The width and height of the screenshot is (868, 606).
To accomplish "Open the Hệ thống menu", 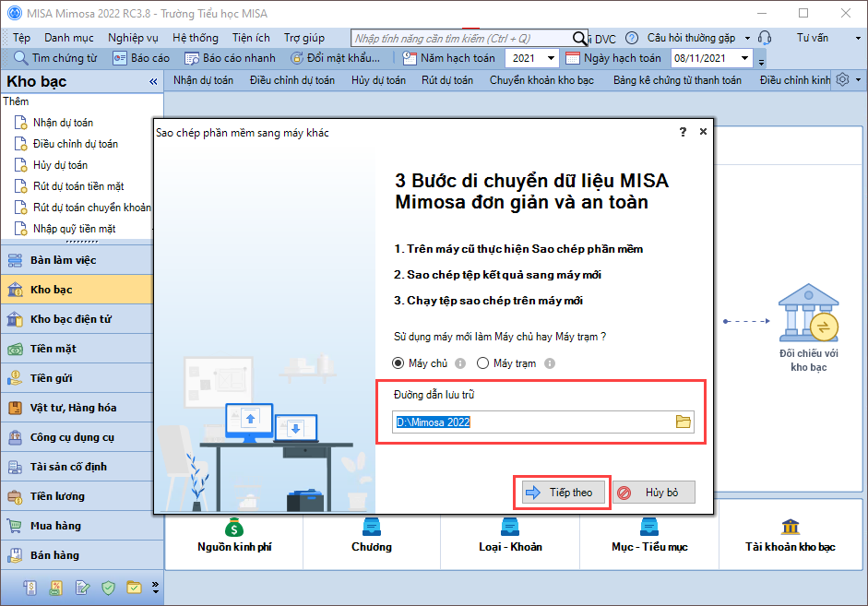I will [x=196, y=38].
